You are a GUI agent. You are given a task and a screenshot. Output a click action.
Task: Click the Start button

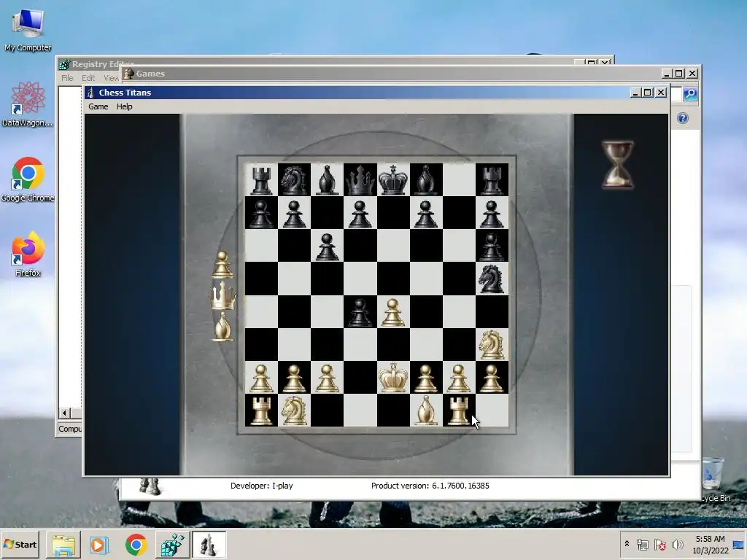point(20,544)
